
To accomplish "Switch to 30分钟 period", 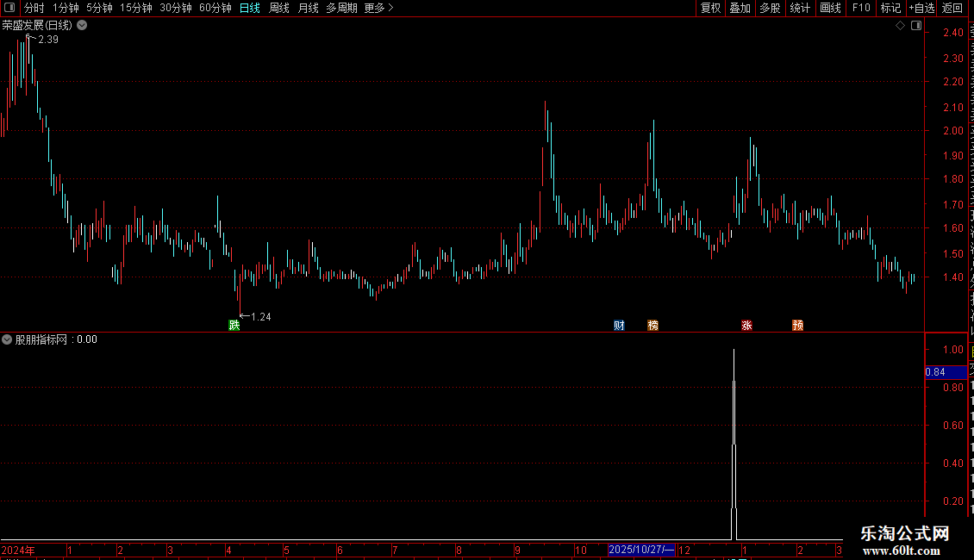I will [x=175, y=8].
